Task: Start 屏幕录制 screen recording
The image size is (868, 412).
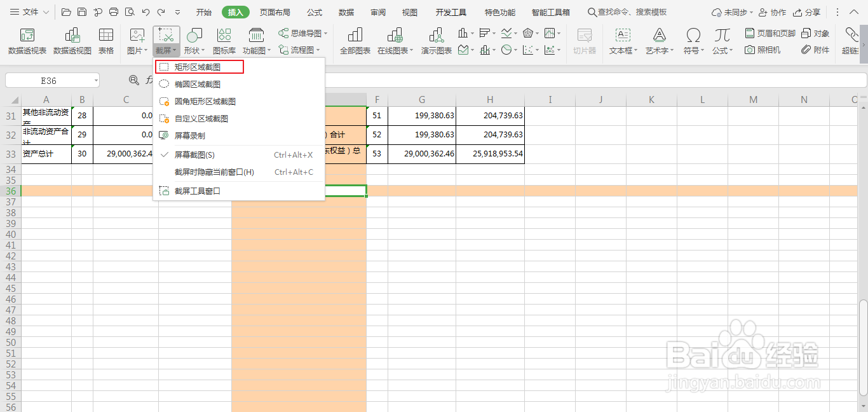Action: point(239,135)
